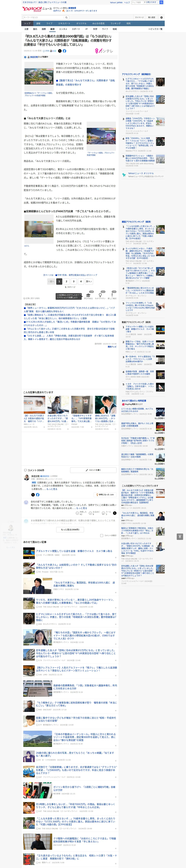Click scroll-to-top arrow button
Image resolution: width=186 pixels, height=868 pixels.
tap(180, 537)
